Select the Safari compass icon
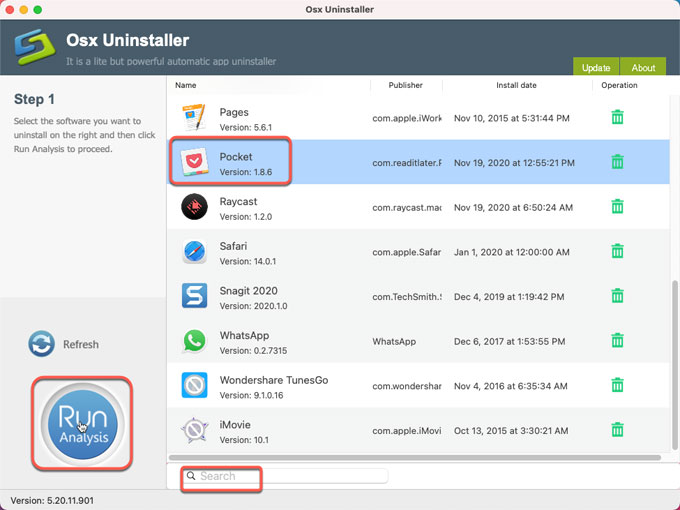This screenshot has width=680, height=510. [194, 252]
